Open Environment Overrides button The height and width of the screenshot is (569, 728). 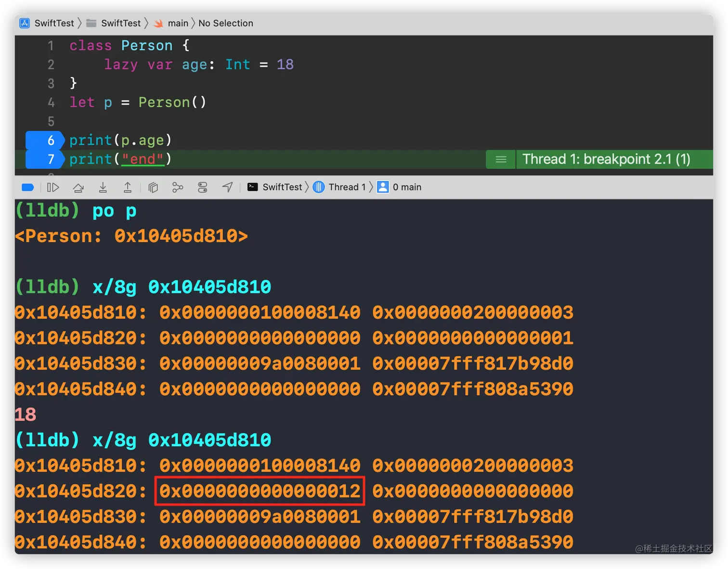[x=203, y=187]
